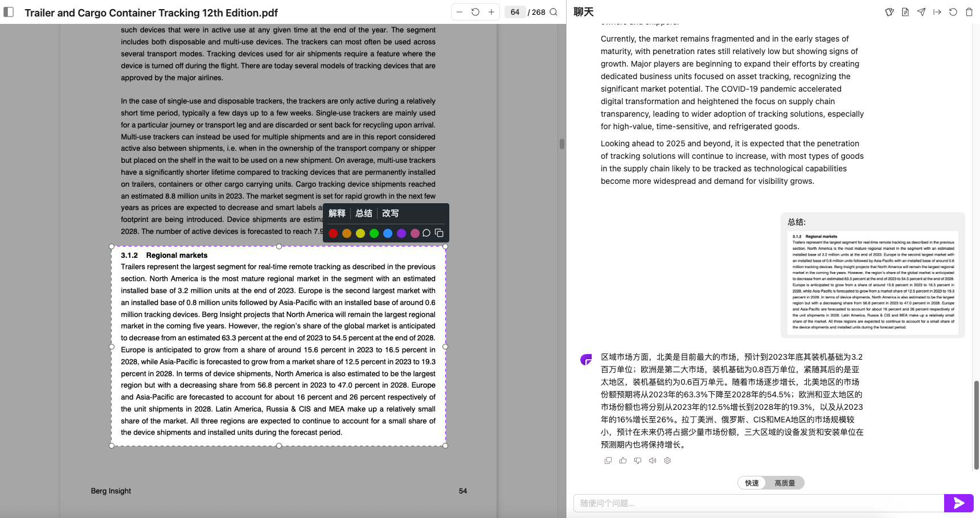Click the chat question input field

(757, 503)
